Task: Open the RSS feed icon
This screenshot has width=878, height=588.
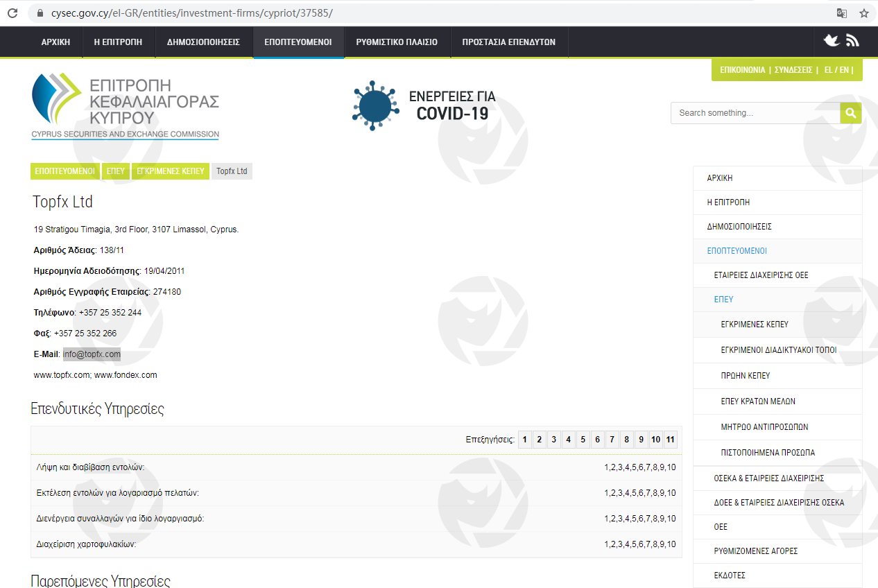Action: (852, 41)
